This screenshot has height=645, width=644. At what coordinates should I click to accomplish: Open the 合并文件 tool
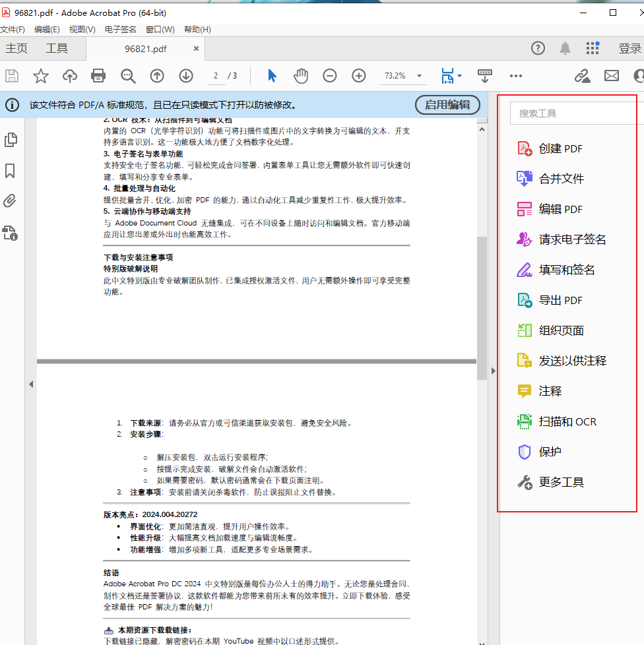[x=550, y=179]
